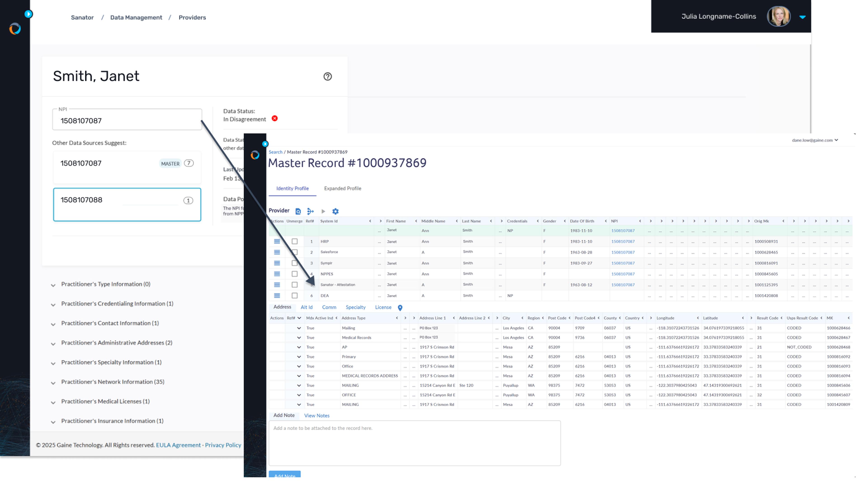The image size is (868, 488).
Task: Select suggested NPI 1508107088 card
Action: tap(127, 204)
